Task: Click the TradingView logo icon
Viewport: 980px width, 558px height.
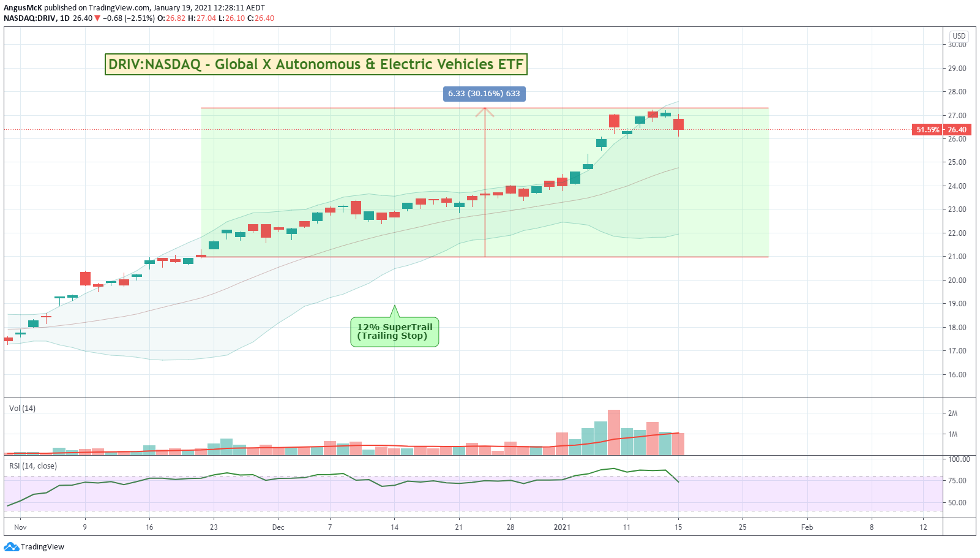Action: tap(11, 546)
